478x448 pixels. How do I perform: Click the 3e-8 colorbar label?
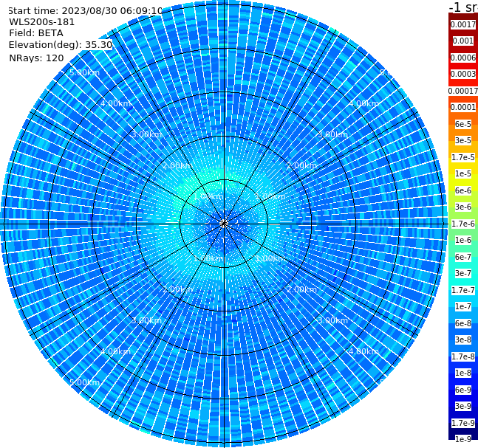[x=463, y=340]
